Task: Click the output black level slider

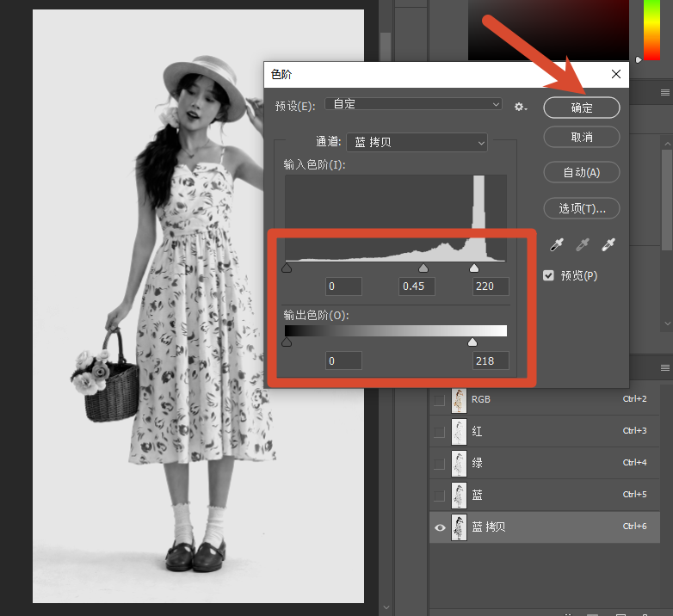Action: (x=287, y=342)
